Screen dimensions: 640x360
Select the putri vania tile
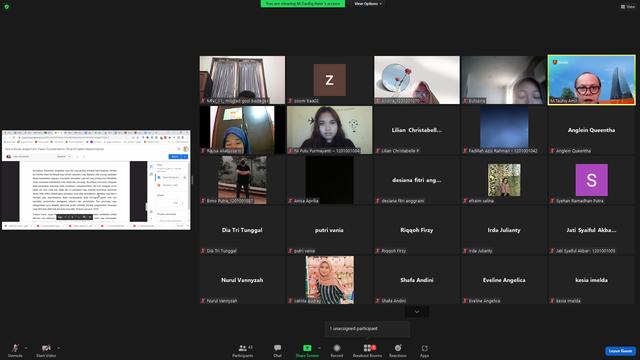click(x=329, y=230)
